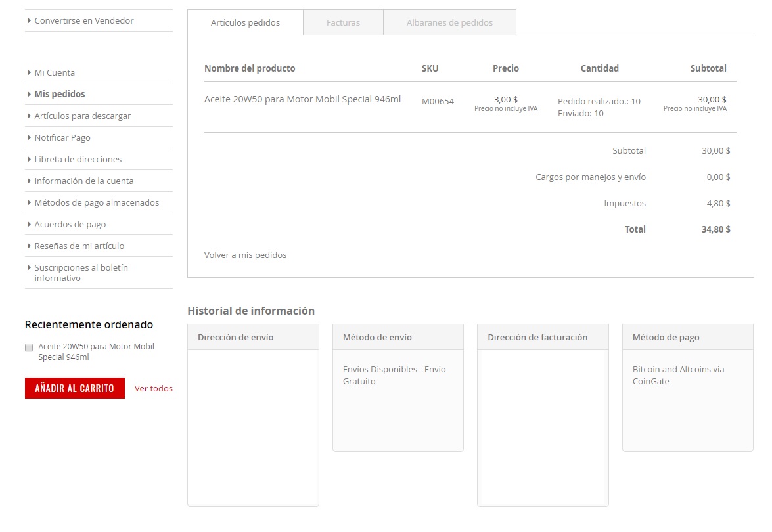Click the red Añadir al carrito button

tap(74, 388)
